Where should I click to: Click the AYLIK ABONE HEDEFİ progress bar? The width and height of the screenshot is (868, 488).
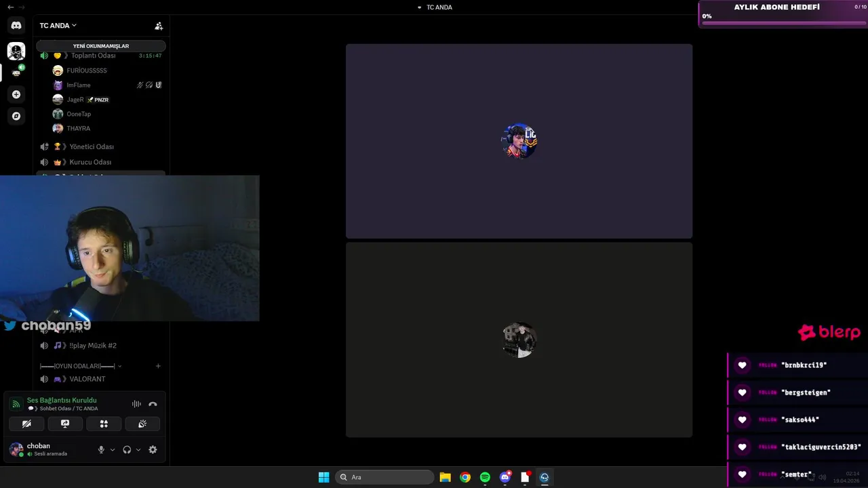pos(784,23)
